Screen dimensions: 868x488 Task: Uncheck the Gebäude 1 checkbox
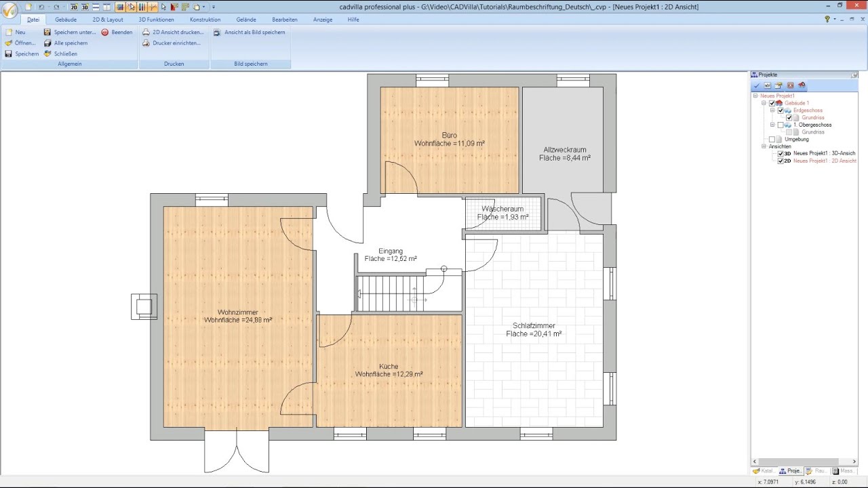[x=772, y=103]
